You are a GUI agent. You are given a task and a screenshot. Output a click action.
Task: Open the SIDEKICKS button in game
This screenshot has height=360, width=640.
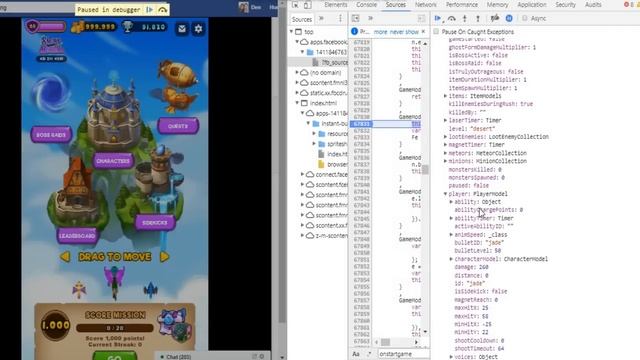pyautogui.click(x=155, y=223)
